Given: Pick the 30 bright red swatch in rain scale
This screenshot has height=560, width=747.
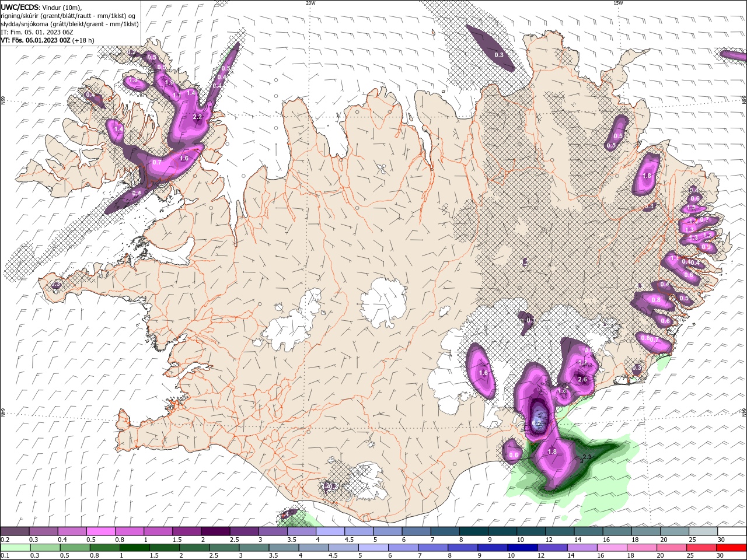Looking at the screenshot, I should [x=731, y=548].
